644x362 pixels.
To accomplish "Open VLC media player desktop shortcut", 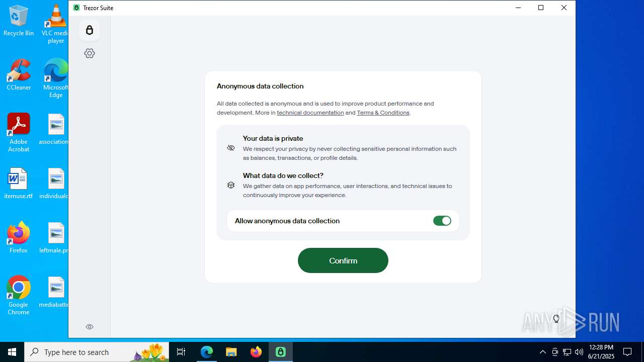I will click(55, 23).
